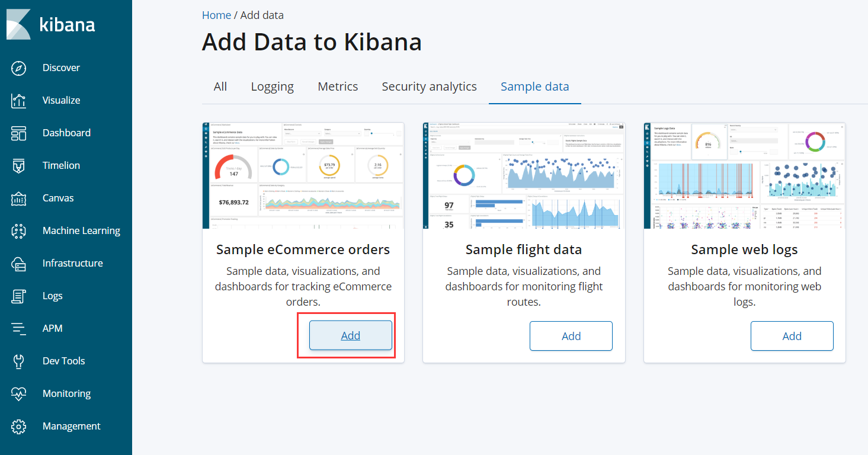The image size is (868, 455).
Task: Open Canvas via its sidebar icon
Action: pyautogui.click(x=19, y=198)
